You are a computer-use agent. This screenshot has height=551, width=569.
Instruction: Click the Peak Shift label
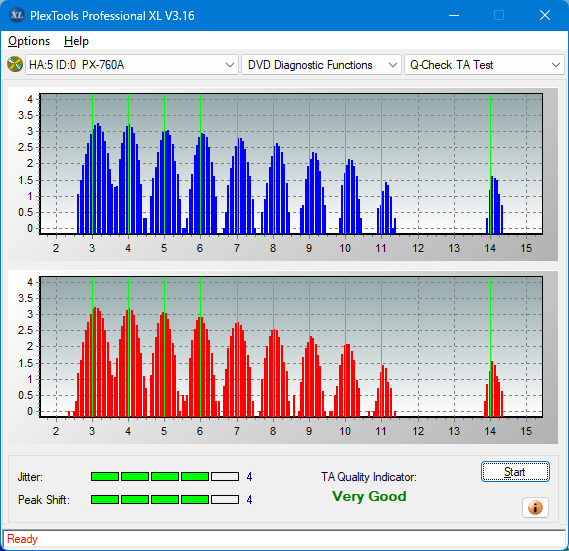click(x=44, y=499)
